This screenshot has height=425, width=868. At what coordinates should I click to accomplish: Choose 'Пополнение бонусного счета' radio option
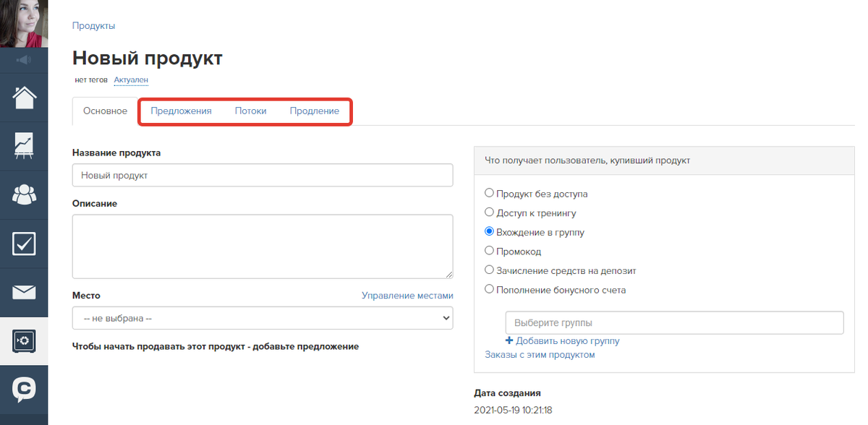tap(490, 290)
